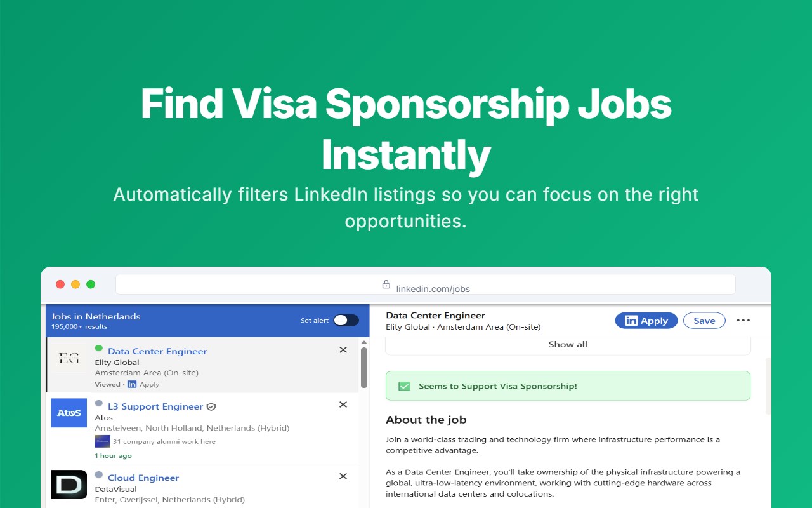Click the job list scrollbar thumb
The image size is (812, 508).
(x=364, y=367)
